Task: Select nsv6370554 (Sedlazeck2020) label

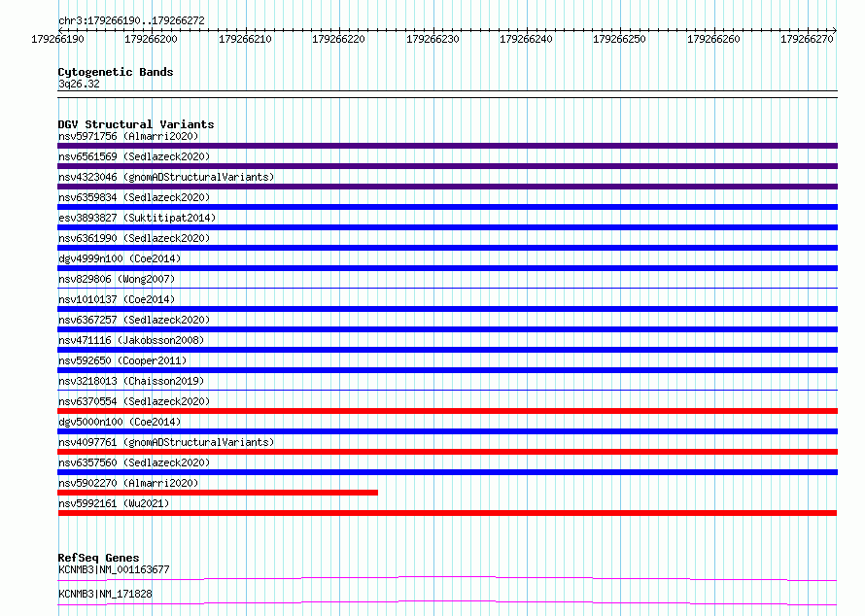Action: [134, 401]
